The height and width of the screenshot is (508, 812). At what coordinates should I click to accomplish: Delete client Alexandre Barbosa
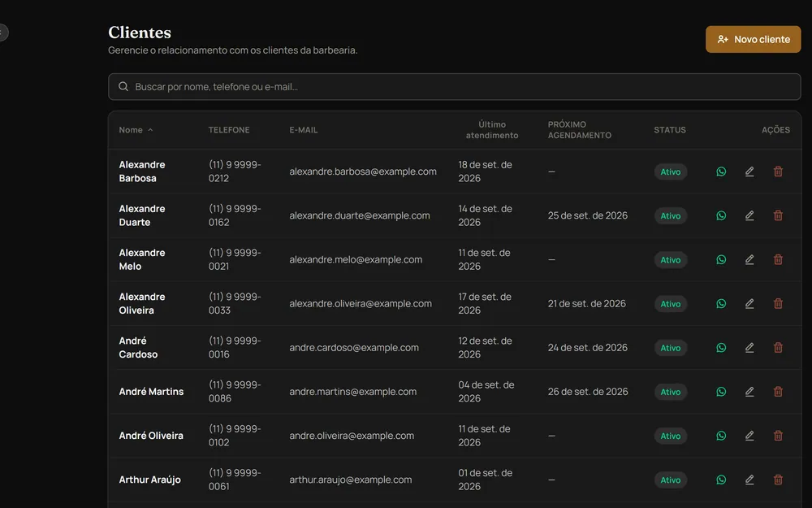(x=778, y=172)
